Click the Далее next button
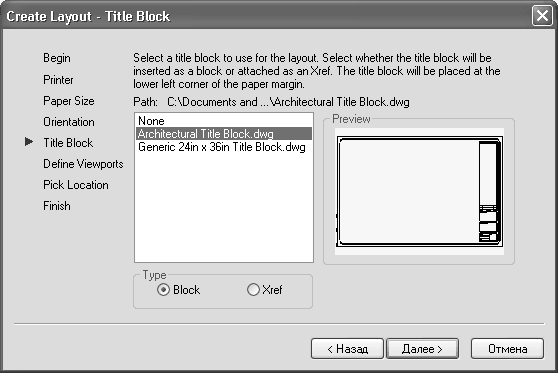Screen dimensions: 558x373 pyautogui.click(x=422, y=349)
